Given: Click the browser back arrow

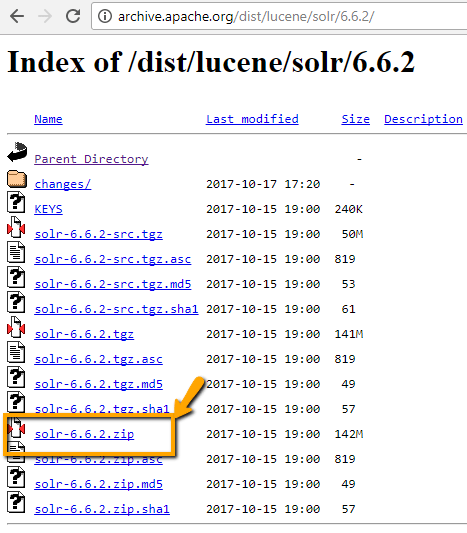Looking at the screenshot, I should [17, 16].
